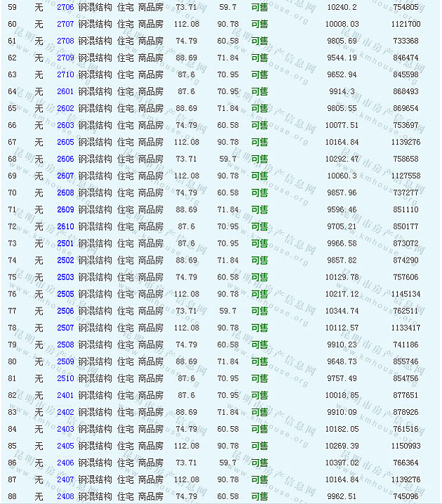Viewport: 442px width, 504px height.
Task: Click unit price 10240.2 cell
Action: [342, 7]
